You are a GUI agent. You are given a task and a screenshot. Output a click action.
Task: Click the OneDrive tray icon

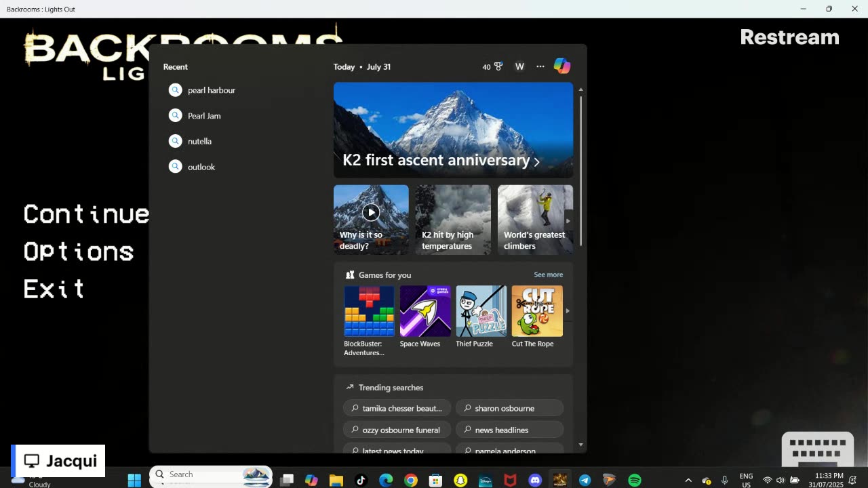707,480
